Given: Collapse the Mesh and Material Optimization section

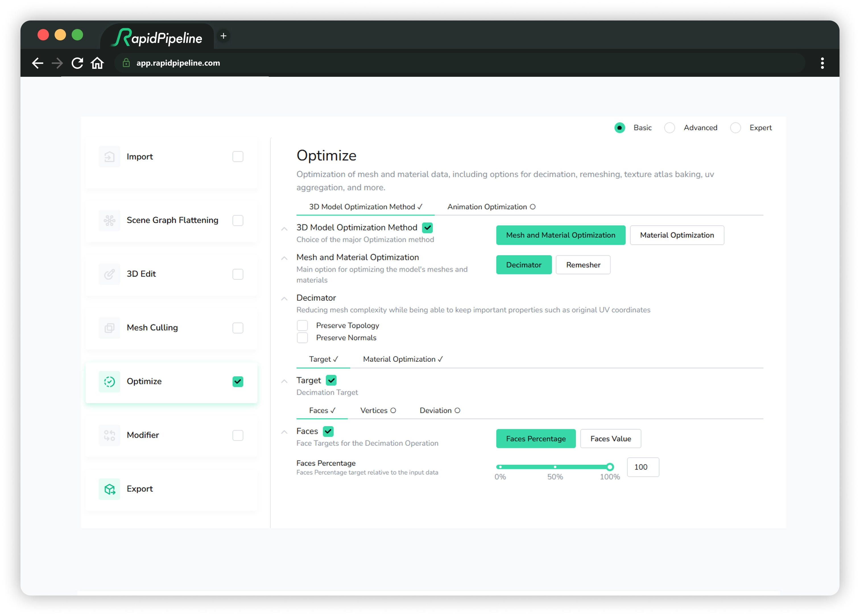Looking at the screenshot, I should (x=284, y=258).
